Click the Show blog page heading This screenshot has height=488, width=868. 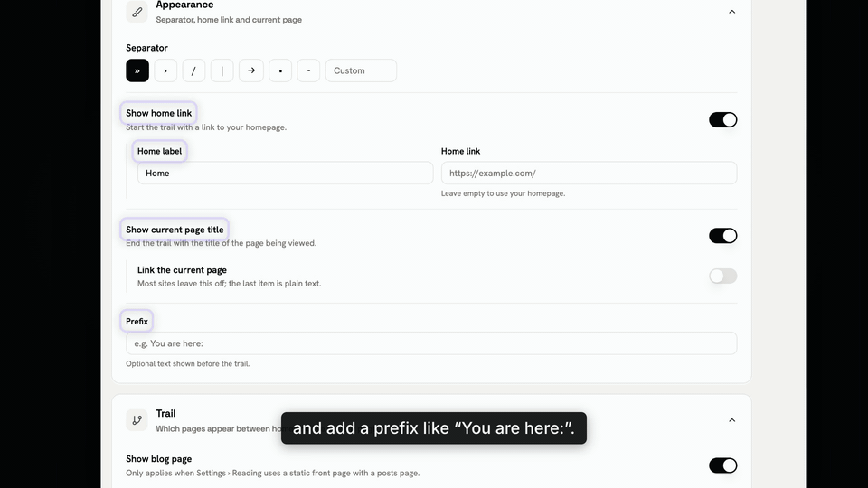158,459
